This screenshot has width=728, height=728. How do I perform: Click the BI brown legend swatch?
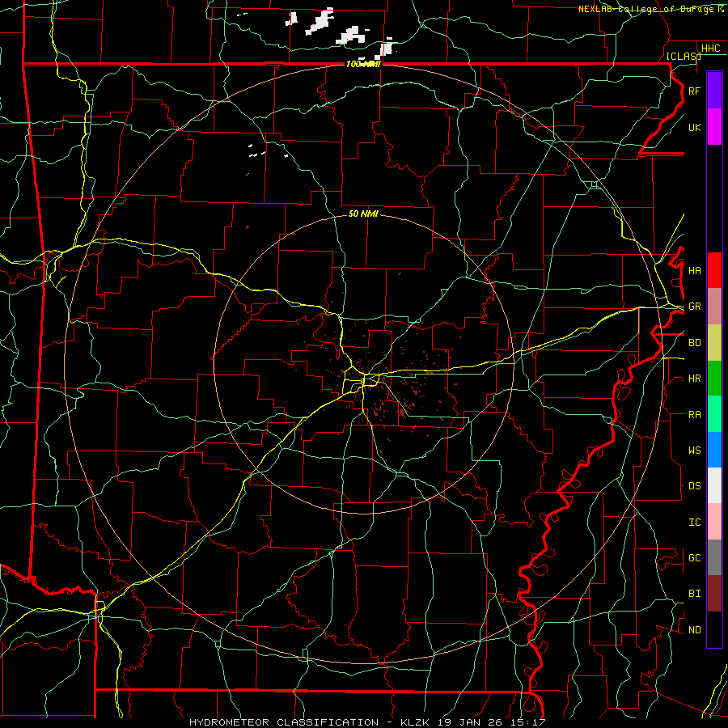point(714,594)
